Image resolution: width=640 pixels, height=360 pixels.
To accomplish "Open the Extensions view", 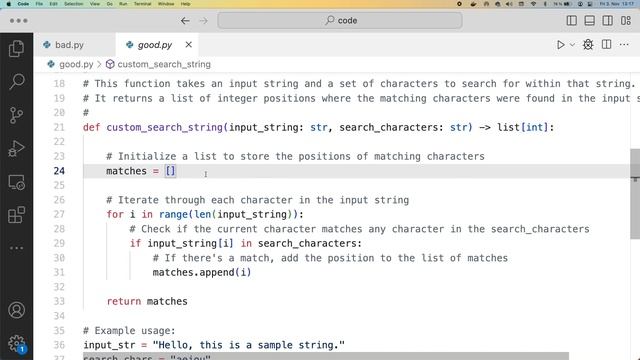I will pos(16,215).
